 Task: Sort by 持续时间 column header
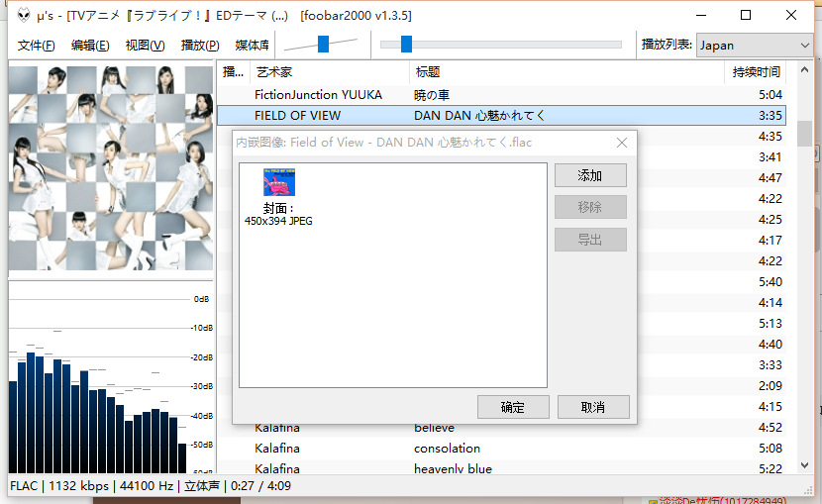756,72
